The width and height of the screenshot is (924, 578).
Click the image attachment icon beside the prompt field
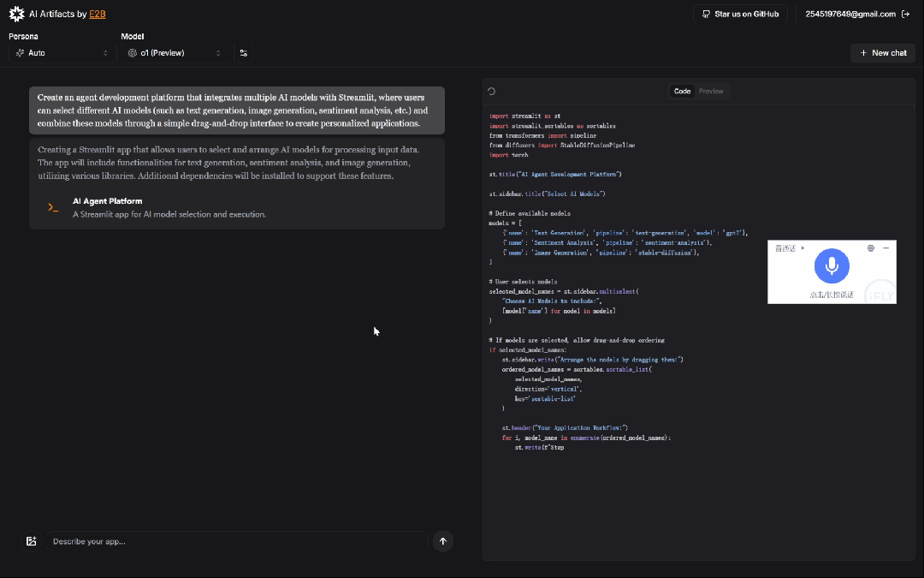pyautogui.click(x=31, y=540)
